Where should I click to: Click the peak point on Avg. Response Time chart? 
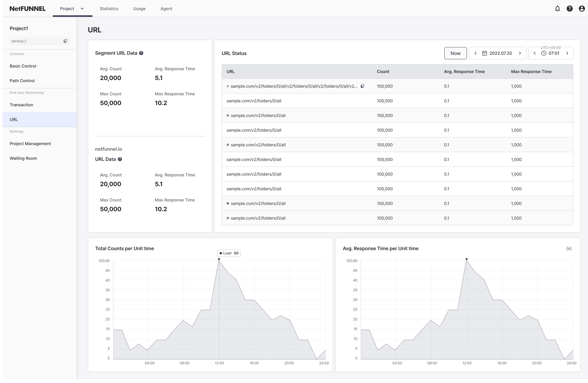(x=466, y=259)
